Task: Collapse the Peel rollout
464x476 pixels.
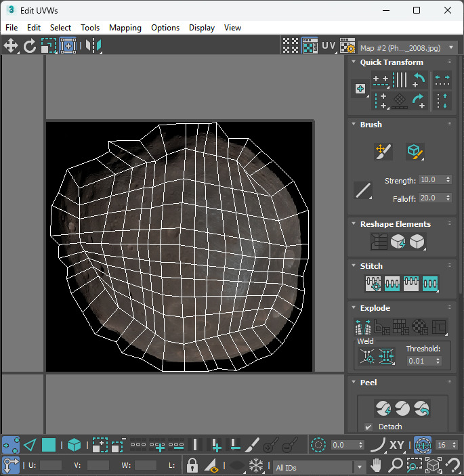Action: 354,382
